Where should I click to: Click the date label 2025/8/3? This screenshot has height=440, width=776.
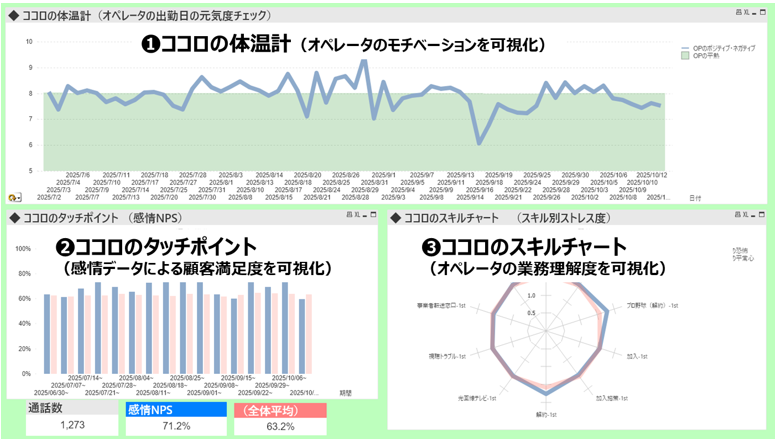pos(231,175)
